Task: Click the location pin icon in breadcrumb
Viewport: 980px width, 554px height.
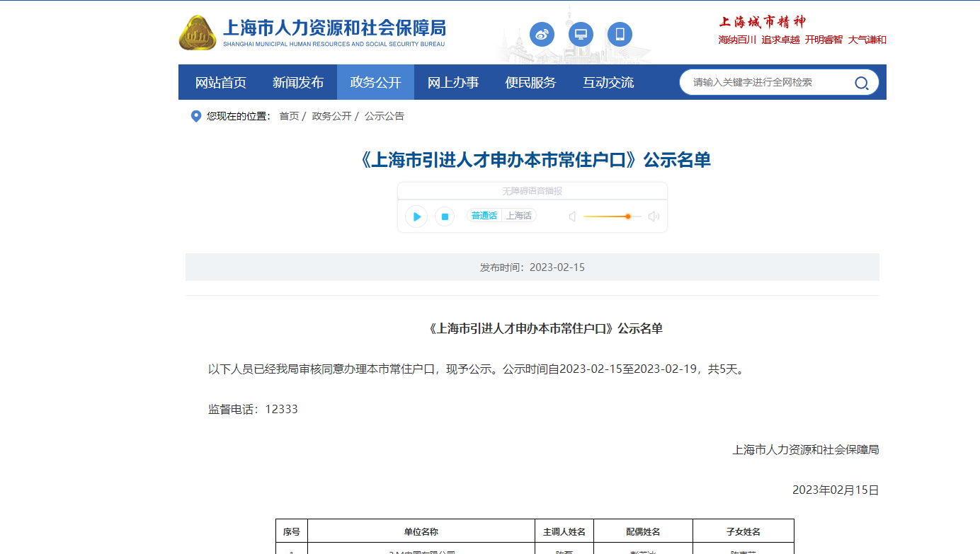Action: point(196,116)
